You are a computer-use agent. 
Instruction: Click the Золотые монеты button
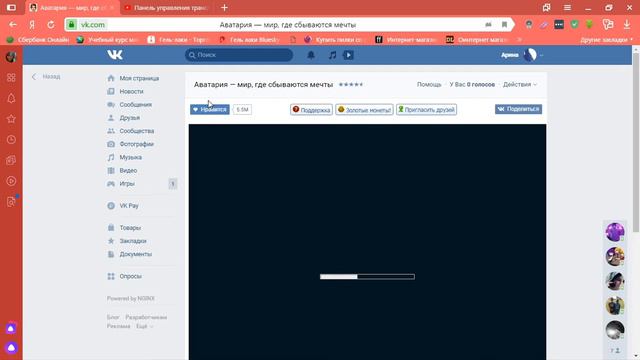click(364, 109)
